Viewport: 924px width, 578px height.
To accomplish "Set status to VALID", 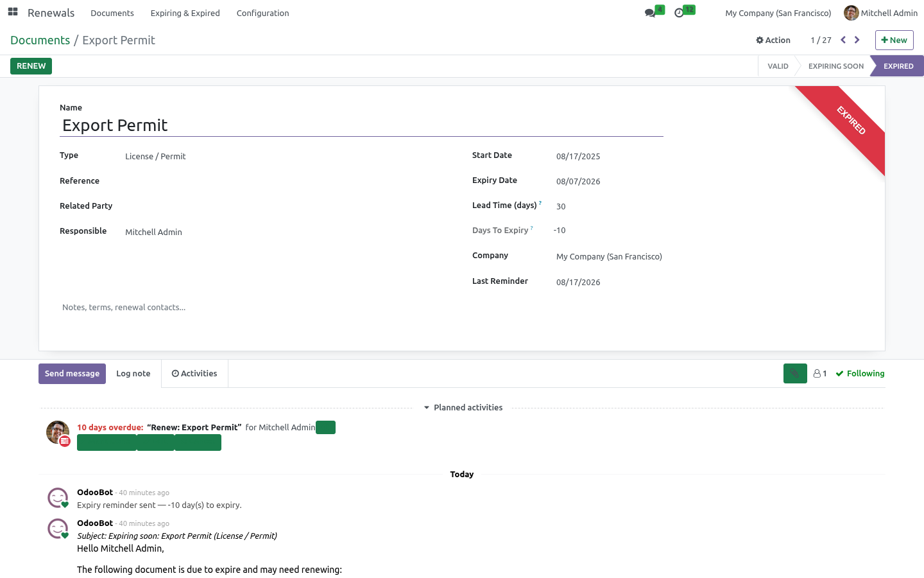I will click(778, 66).
